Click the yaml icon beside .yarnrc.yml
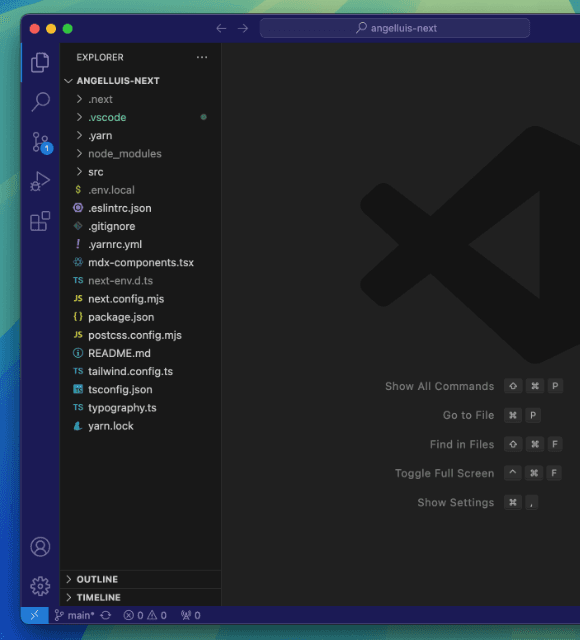Viewport: 580px width, 640px height. tap(78, 244)
